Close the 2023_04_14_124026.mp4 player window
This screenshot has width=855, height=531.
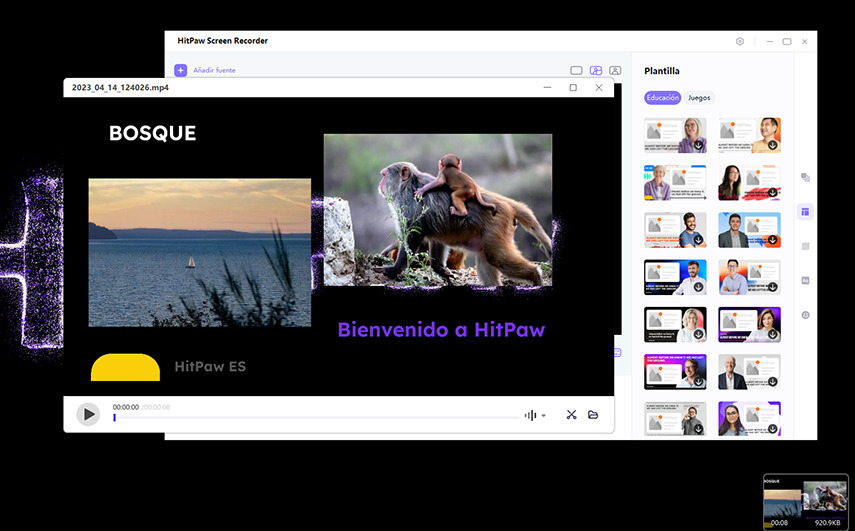(599, 87)
